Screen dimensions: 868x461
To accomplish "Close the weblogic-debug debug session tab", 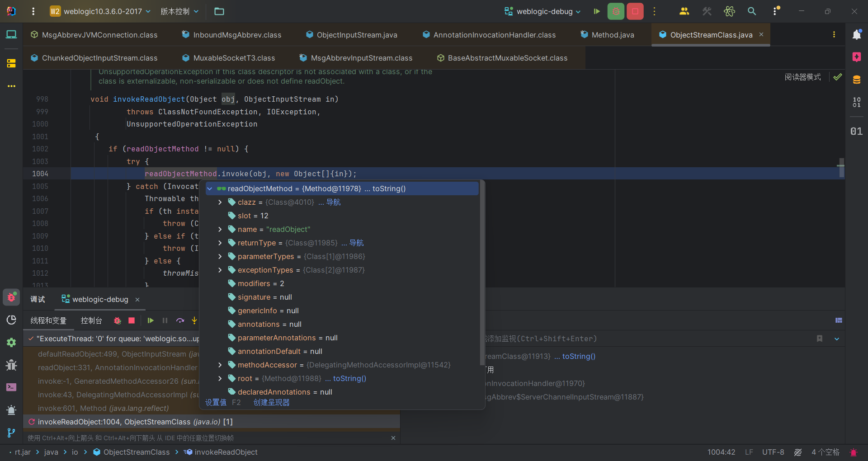I will pyautogui.click(x=137, y=300).
